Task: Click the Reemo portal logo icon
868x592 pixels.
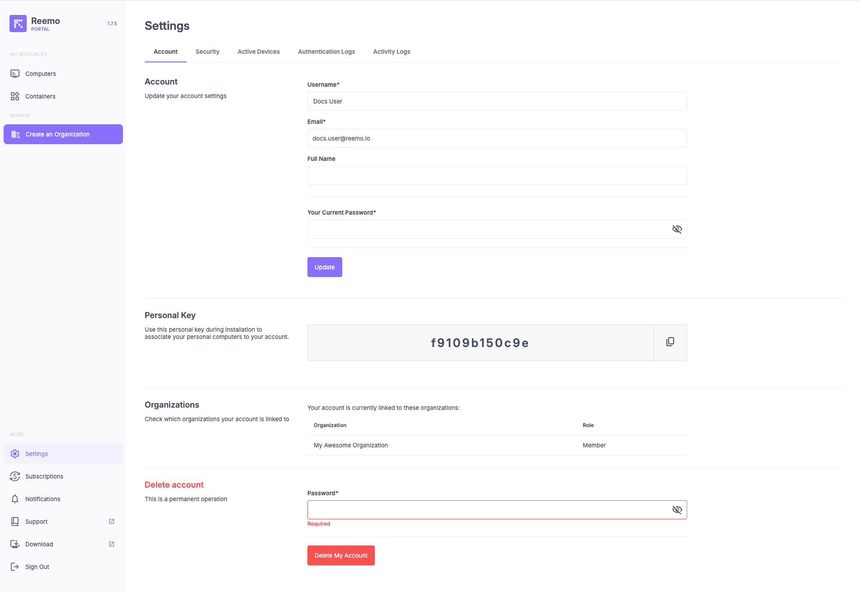Action: [x=18, y=23]
